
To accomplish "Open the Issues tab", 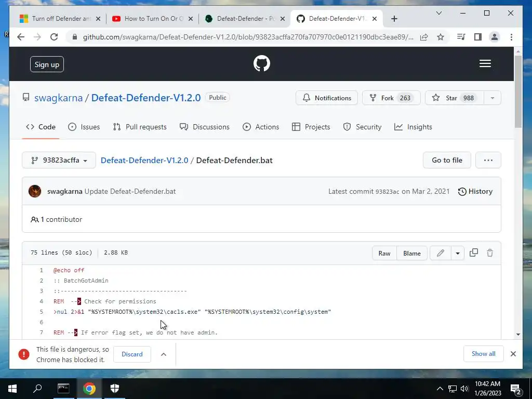I will (84, 127).
